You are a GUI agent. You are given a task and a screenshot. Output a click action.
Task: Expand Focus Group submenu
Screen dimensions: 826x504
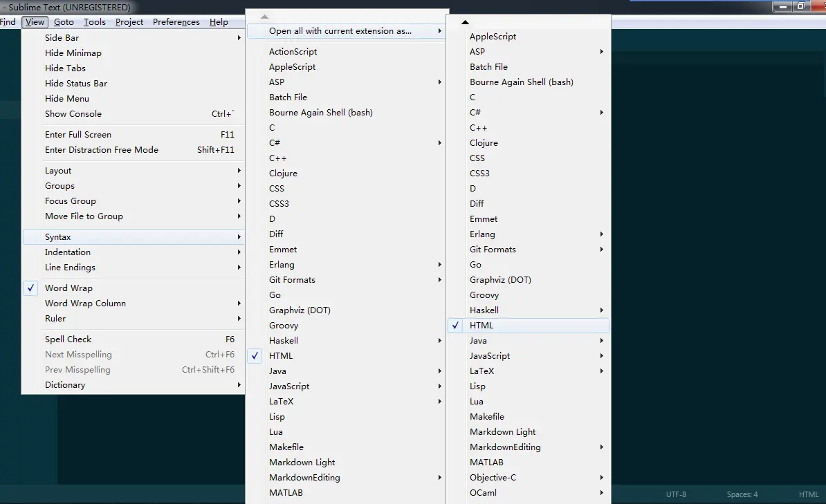[x=134, y=202]
